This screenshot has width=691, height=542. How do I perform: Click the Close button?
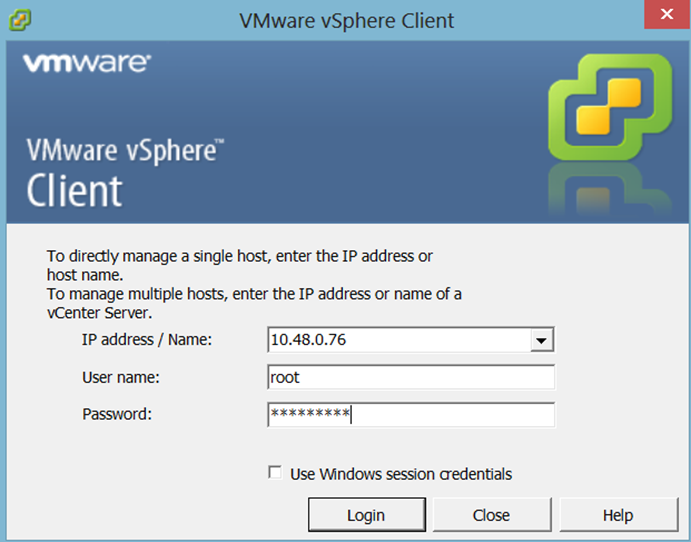click(x=492, y=515)
